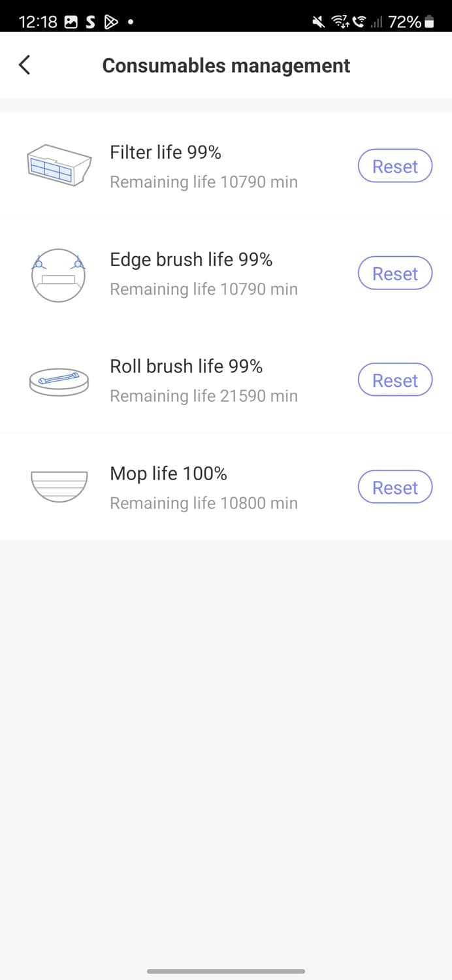
Task: Tap the Consumables management title
Action: pyautogui.click(x=226, y=66)
